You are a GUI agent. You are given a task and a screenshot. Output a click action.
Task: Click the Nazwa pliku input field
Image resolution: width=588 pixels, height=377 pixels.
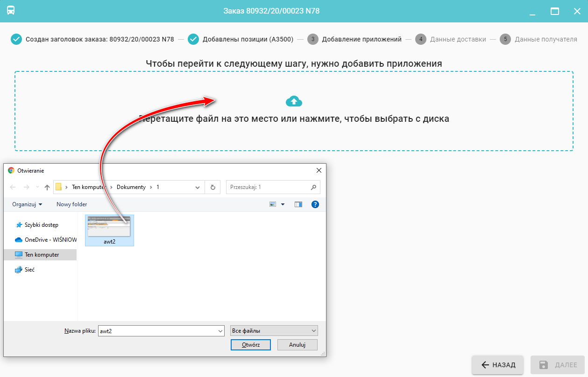coord(157,331)
